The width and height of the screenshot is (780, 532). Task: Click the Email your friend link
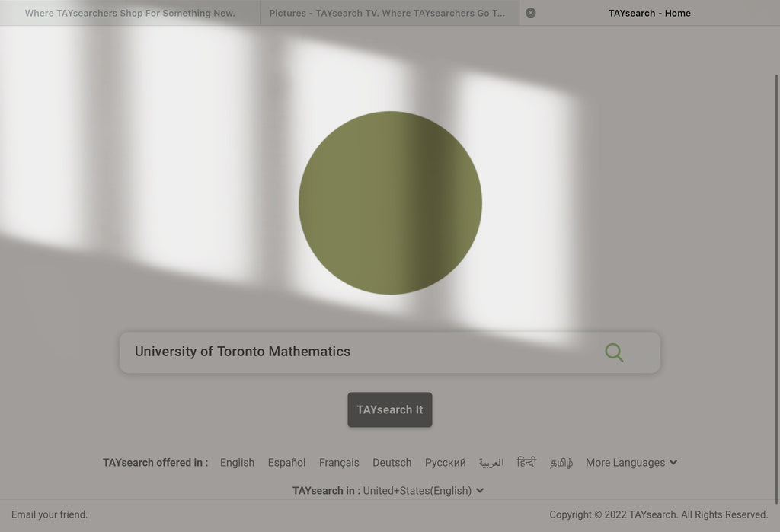tap(50, 514)
